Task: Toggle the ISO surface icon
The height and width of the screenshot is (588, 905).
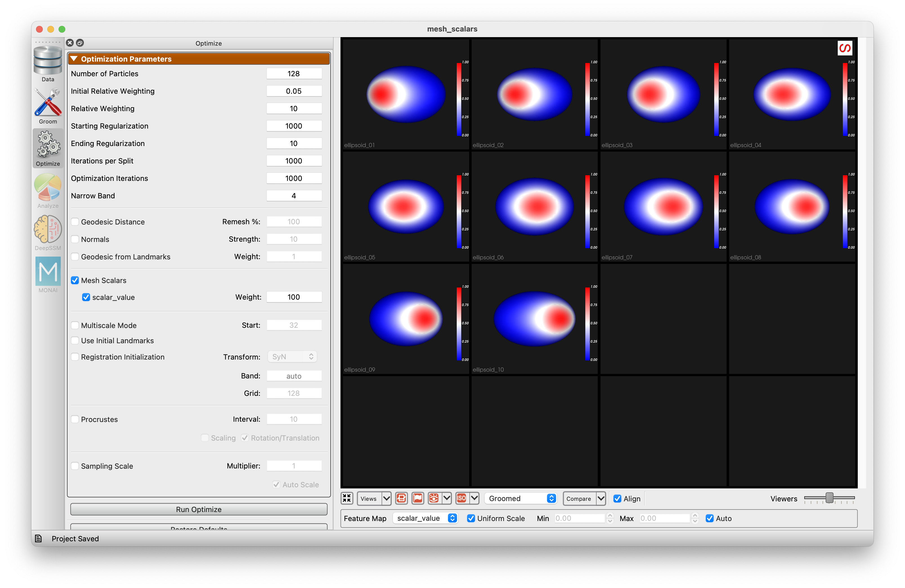Action: tap(462, 498)
